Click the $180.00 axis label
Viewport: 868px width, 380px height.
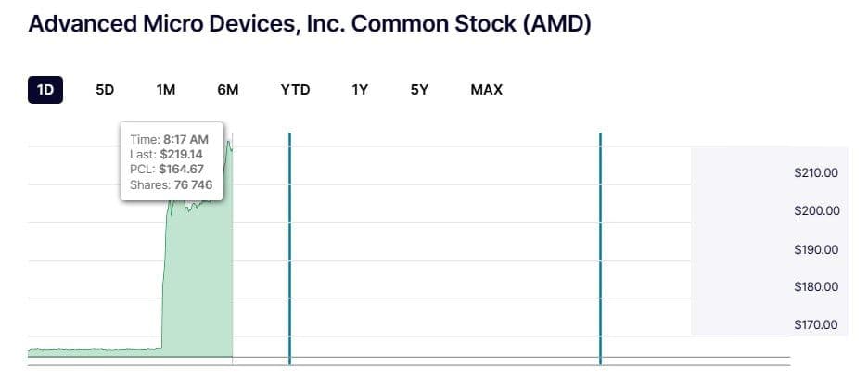coord(816,286)
